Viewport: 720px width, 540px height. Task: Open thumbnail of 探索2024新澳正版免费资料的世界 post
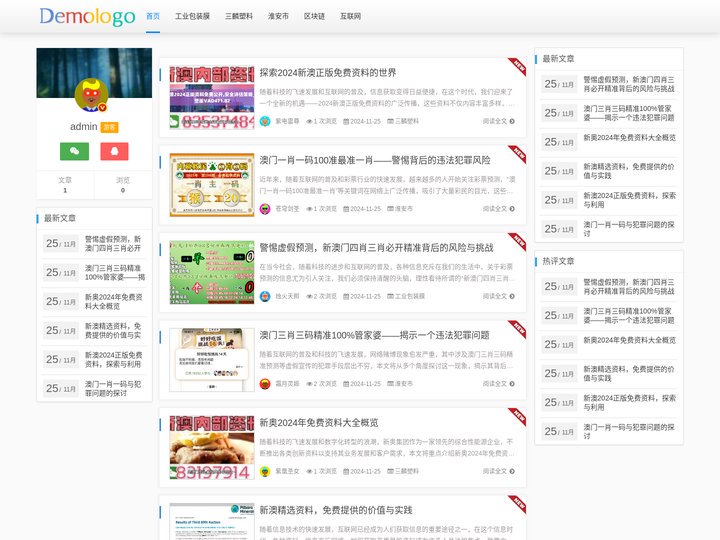tap(212, 97)
